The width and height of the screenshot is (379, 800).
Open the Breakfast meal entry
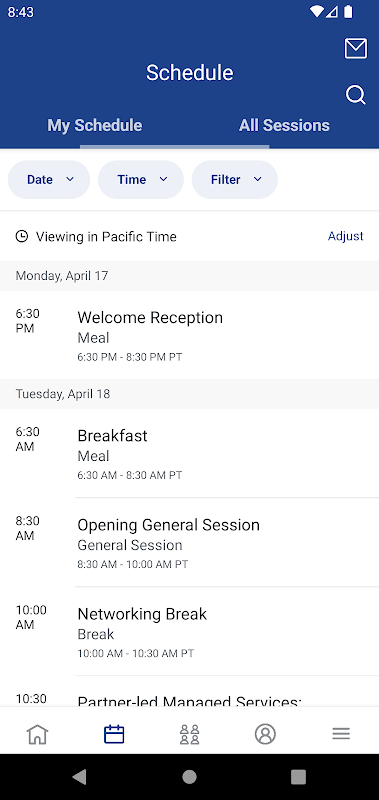189,454
